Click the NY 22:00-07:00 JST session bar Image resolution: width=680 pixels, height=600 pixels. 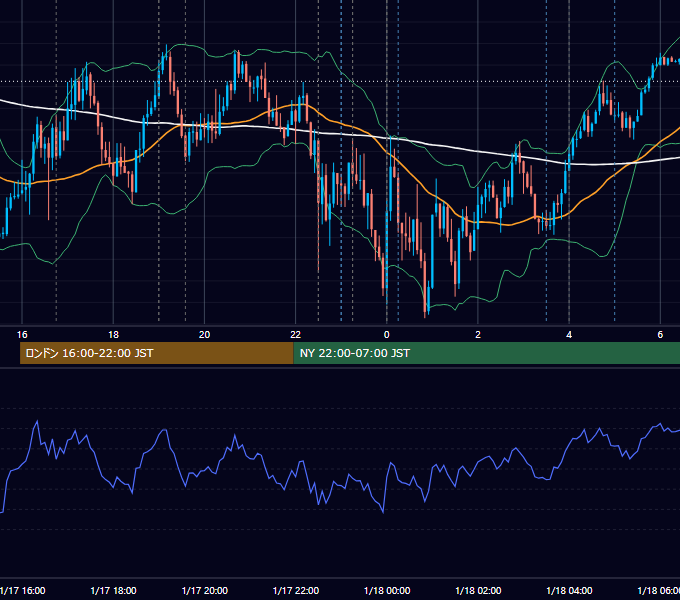pyautogui.click(x=487, y=353)
